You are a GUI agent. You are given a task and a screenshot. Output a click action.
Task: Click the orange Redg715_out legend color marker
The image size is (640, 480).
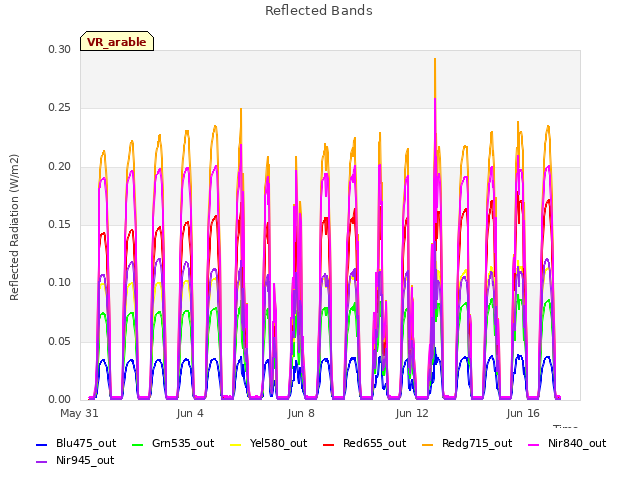(x=428, y=445)
